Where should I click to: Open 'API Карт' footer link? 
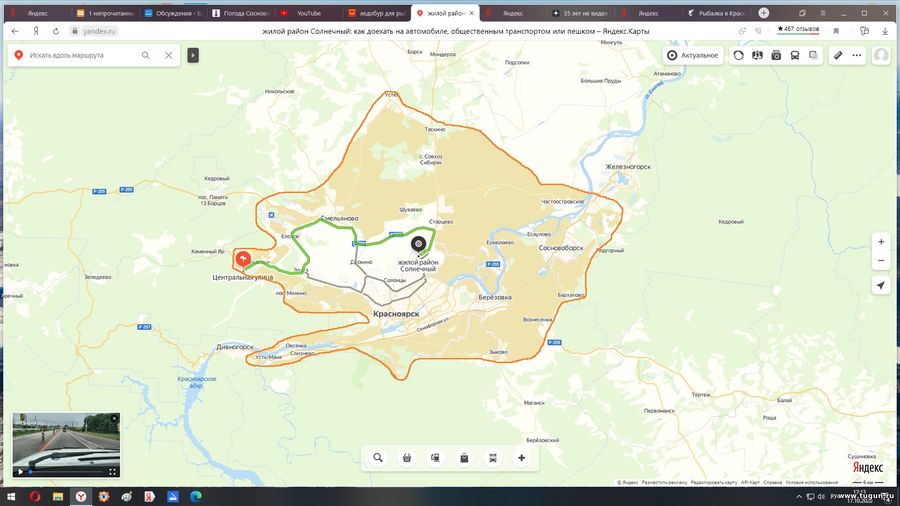pyautogui.click(x=750, y=482)
